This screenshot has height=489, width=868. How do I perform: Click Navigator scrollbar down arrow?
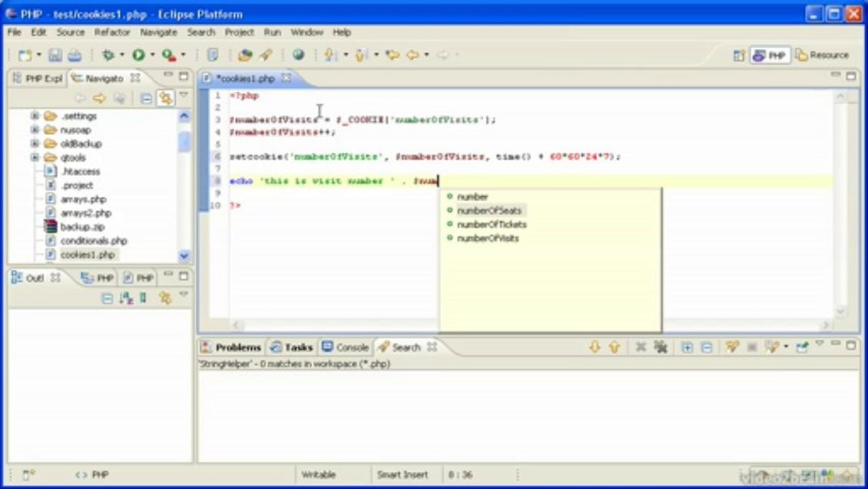[184, 256]
